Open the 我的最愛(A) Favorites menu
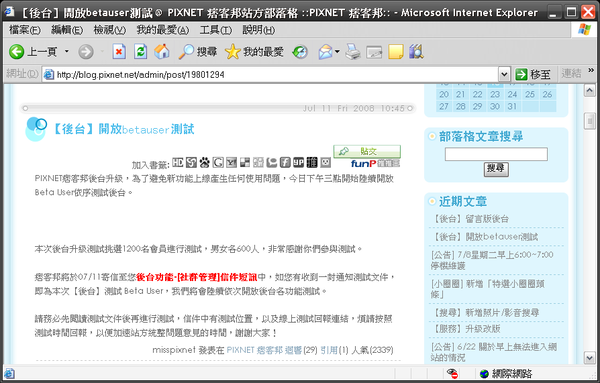Image resolution: width=600 pixels, height=383 pixels. pyautogui.click(x=163, y=30)
